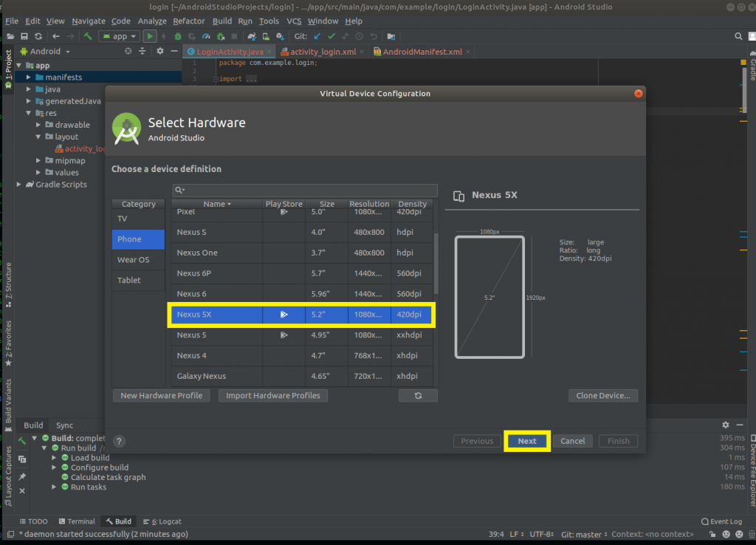
Task: Click the Debug app bug icon
Action: 178,36
